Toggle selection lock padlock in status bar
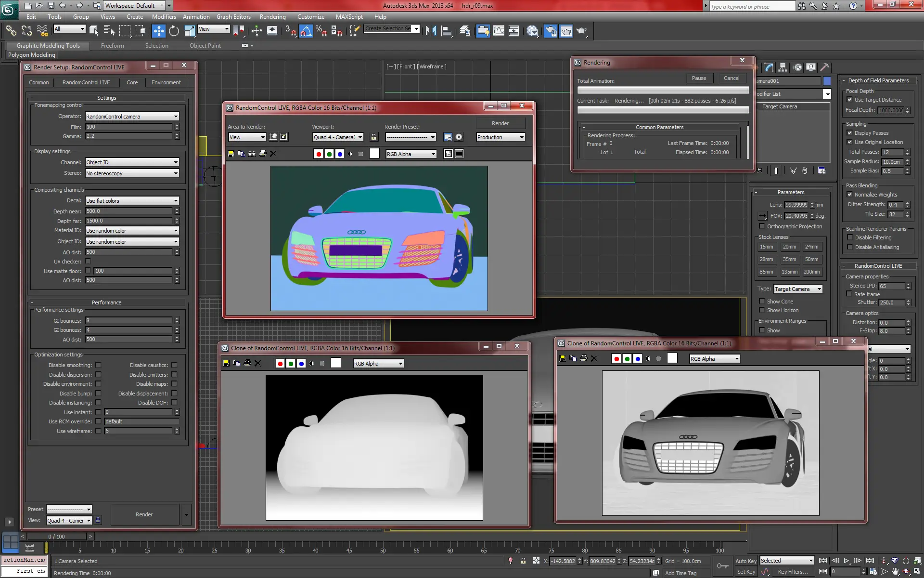This screenshot has width=924, height=578. point(523,561)
